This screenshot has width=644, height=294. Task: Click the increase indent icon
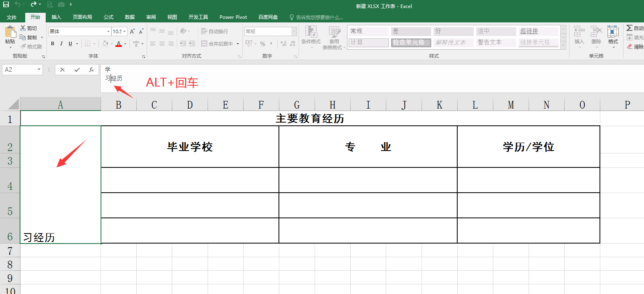[192, 44]
